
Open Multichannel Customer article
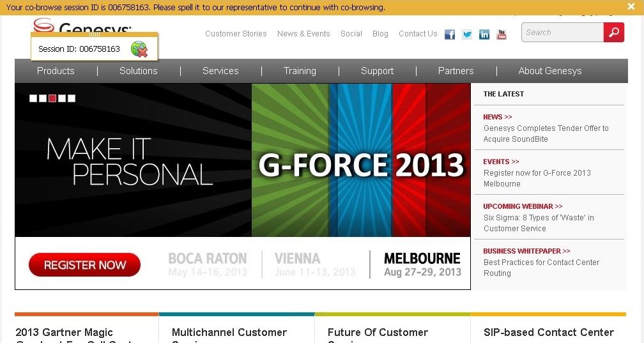[x=229, y=335]
